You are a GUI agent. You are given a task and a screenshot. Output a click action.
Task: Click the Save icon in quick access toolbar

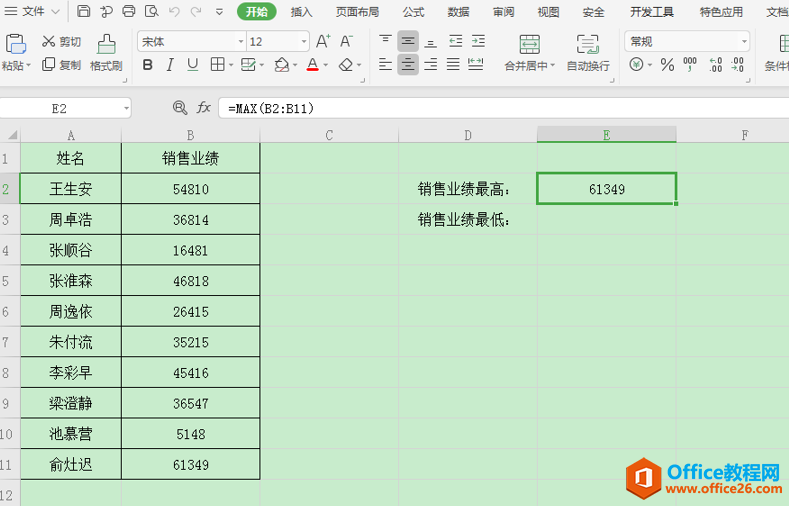(x=83, y=12)
